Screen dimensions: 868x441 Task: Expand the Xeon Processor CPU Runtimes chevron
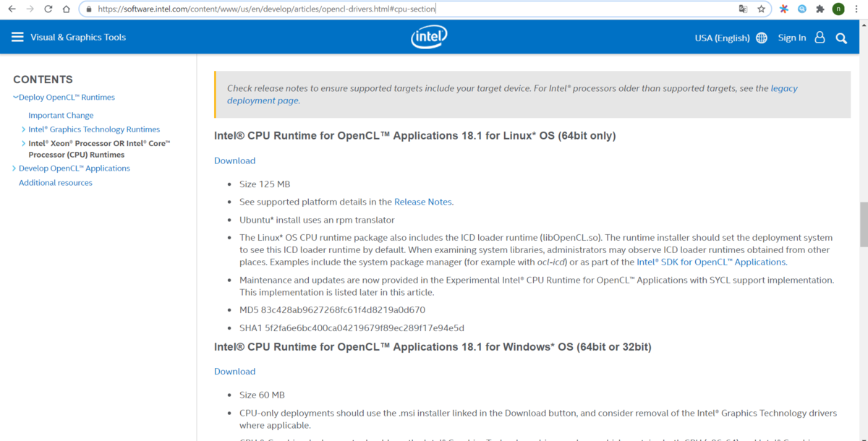coord(23,143)
